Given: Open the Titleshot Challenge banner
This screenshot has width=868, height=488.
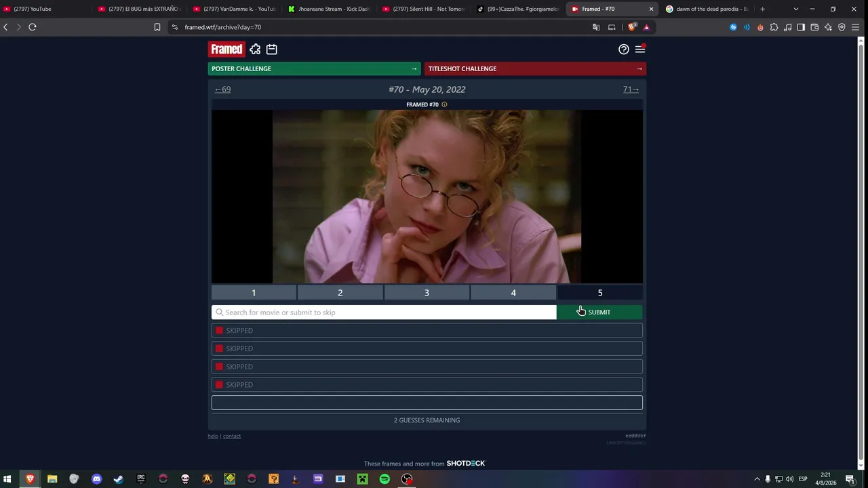Looking at the screenshot, I should (x=536, y=68).
